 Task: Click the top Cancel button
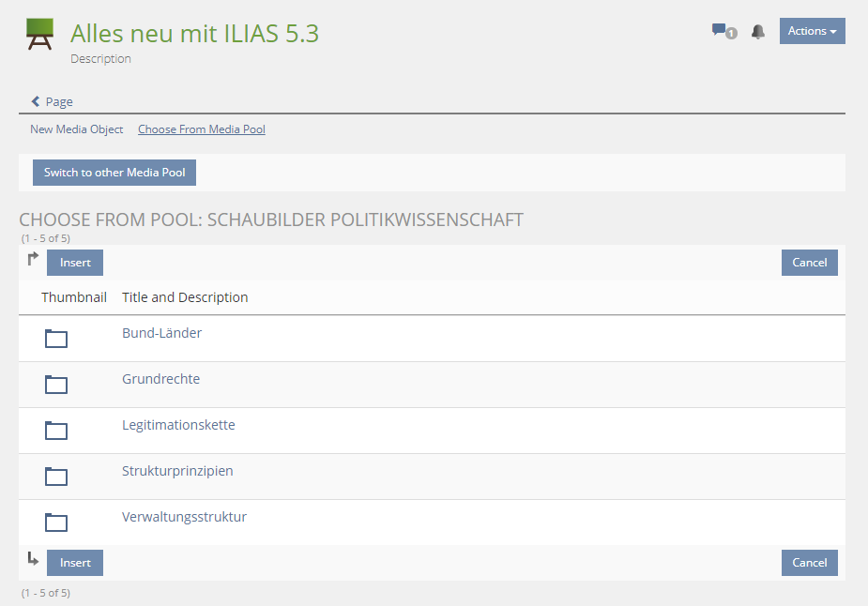point(809,263)
